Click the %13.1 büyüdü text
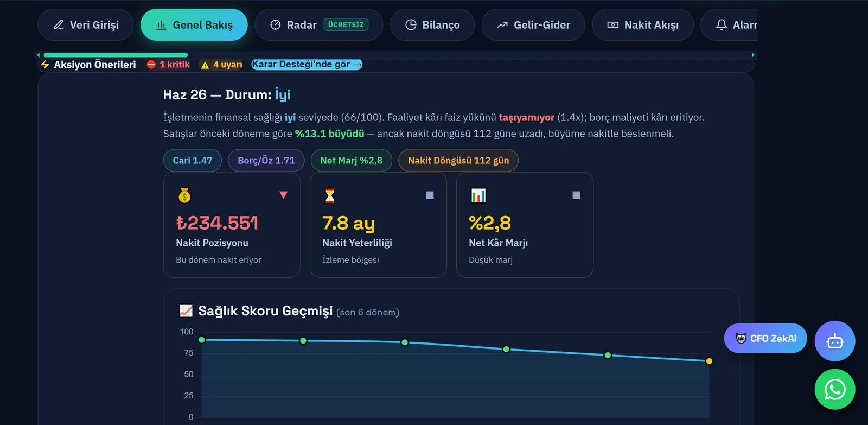This screenshot has height=425, width=868. [x=330, y=134]
